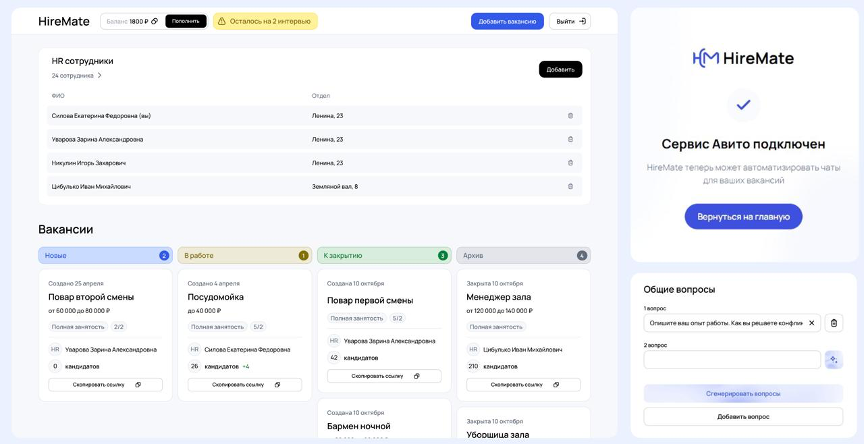Click 0 candidates count on Повар второй смены
864x444 pixels.
click(55, 366)
